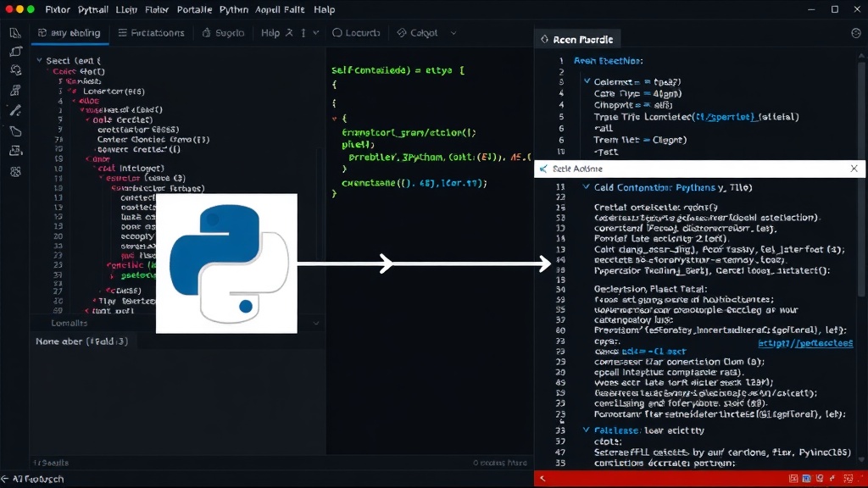Collapse the Cald Contomtlon section
This screenshot has height=488, width=868.
click(586, 187)
